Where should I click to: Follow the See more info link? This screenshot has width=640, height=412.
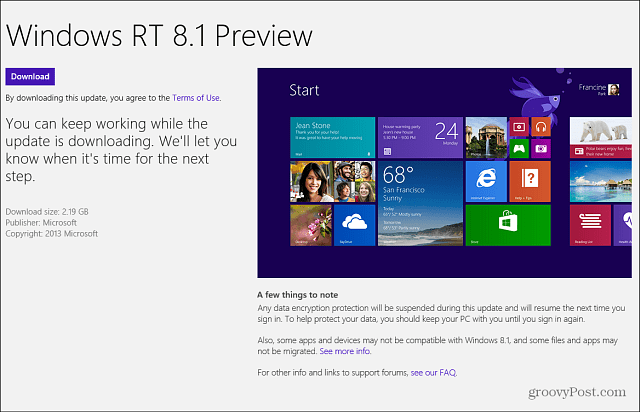[344, 351]
